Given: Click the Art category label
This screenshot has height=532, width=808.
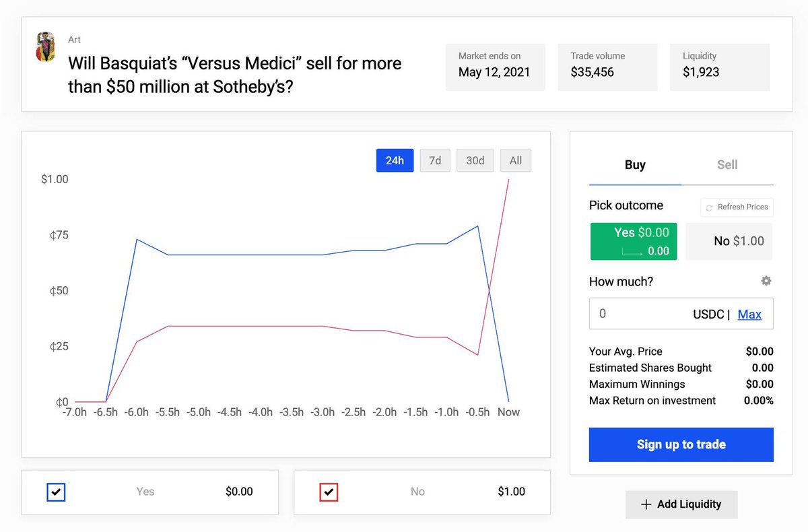Looking at the screenshot, I should (74, 40).
